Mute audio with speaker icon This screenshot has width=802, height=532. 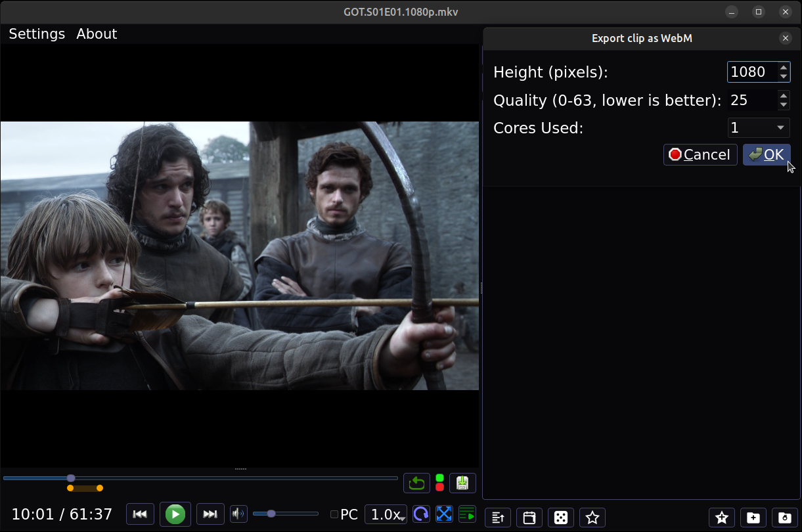238,514
